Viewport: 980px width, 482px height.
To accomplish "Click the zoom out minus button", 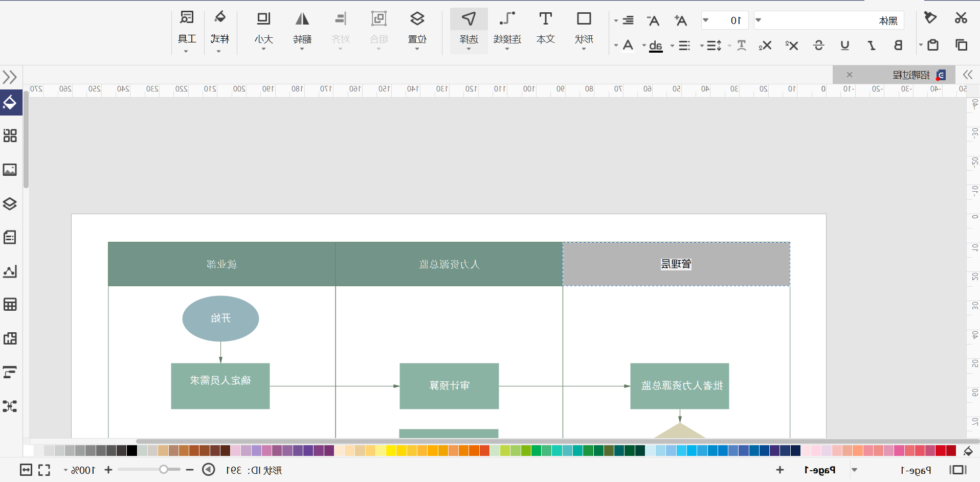I will [190, 470].
